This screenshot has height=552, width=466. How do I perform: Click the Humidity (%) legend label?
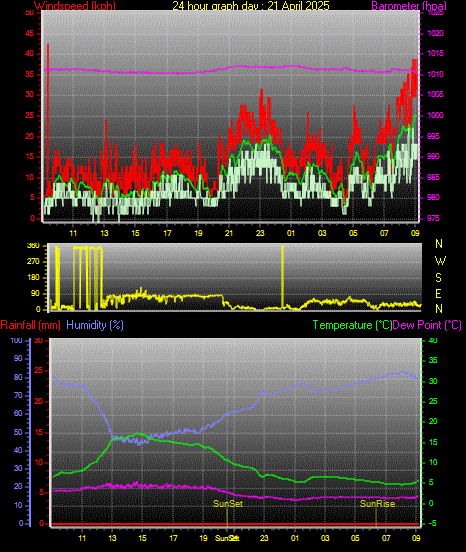pyautogui.click(x=95, y=325)
